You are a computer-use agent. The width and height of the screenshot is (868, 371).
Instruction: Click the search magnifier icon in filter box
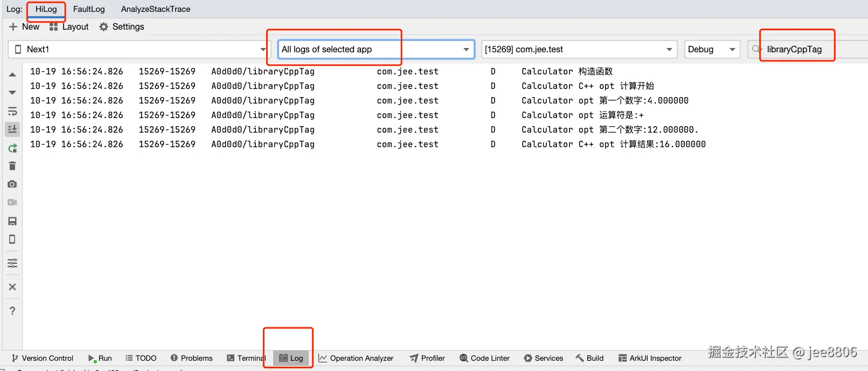[756, 50]
